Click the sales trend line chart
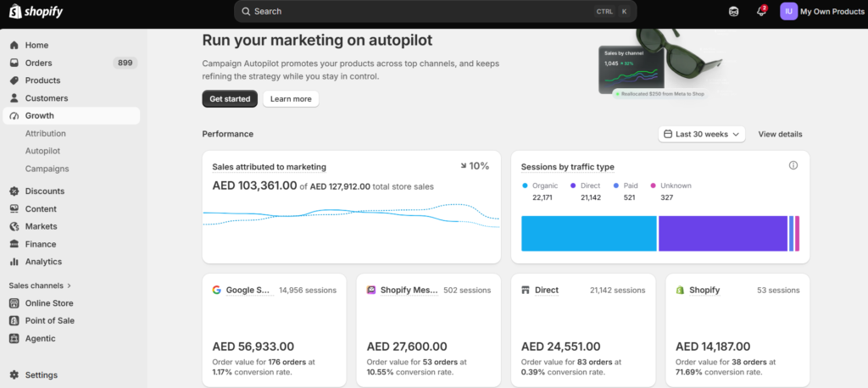The height and width of the screenshot is (388, 868). point(352,217)
